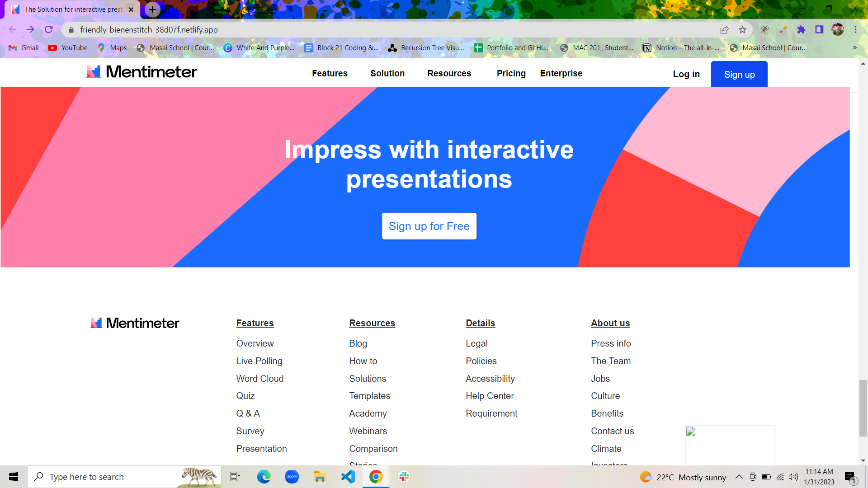Open the Academy footer link

[x=368, y=413]
